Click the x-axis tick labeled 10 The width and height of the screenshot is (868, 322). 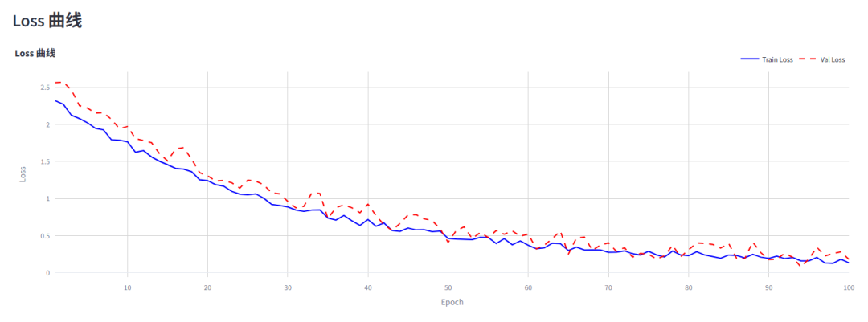[128, 287]
